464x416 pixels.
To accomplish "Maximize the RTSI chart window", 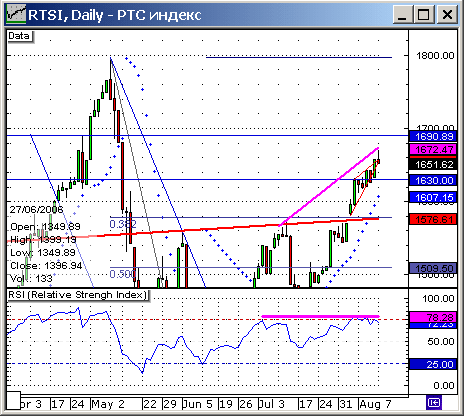I will (x=424, y=15).
